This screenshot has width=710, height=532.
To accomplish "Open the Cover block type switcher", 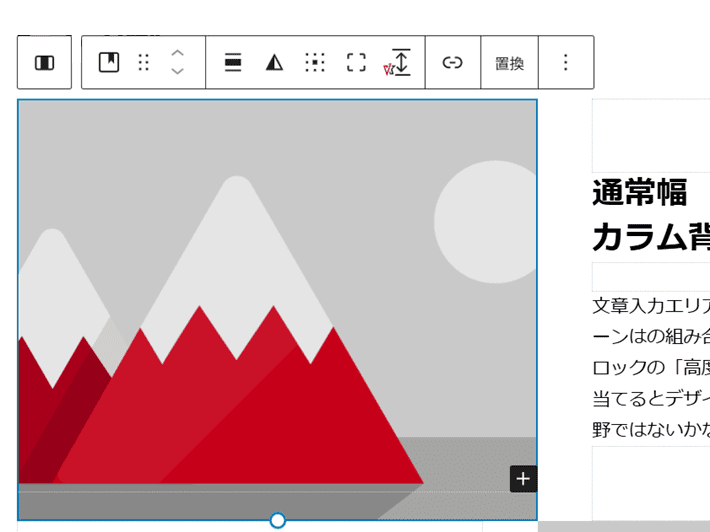I will click(x=109, y=62).
